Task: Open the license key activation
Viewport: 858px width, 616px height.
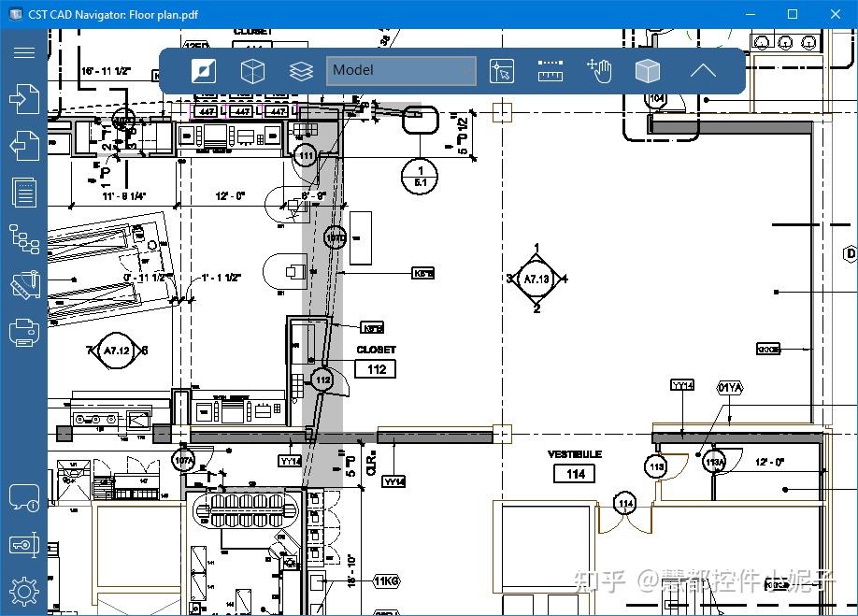Action: [x=24, y=544]
